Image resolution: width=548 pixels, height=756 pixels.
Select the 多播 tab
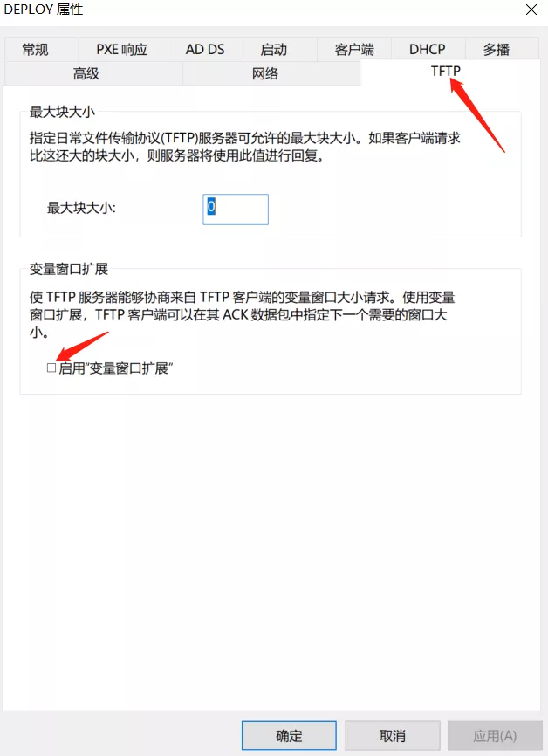[497, 50]
